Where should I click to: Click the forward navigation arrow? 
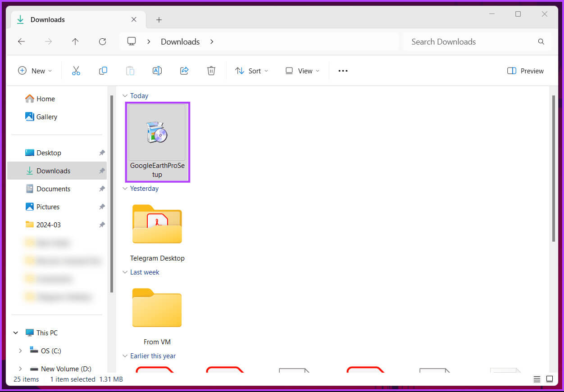pyautogui.click(x=48, y=41)
